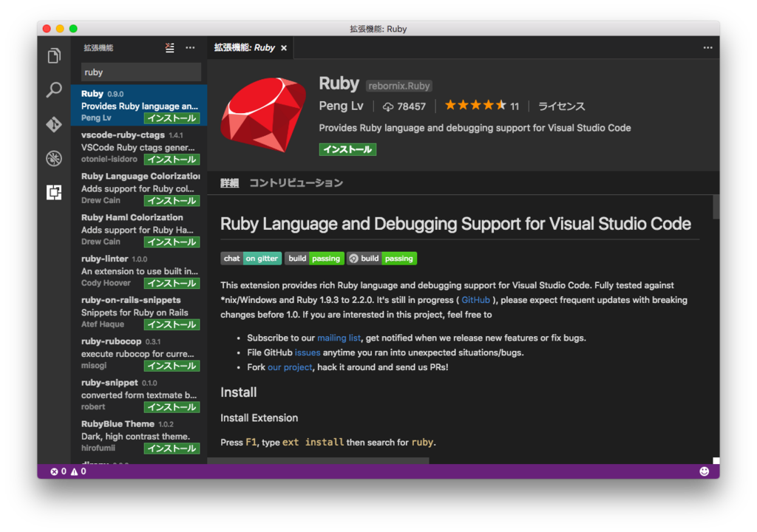757x532 pixels.
Task: Open the Git source control icon
Action: pyautogui.click(x=54, y=125)
